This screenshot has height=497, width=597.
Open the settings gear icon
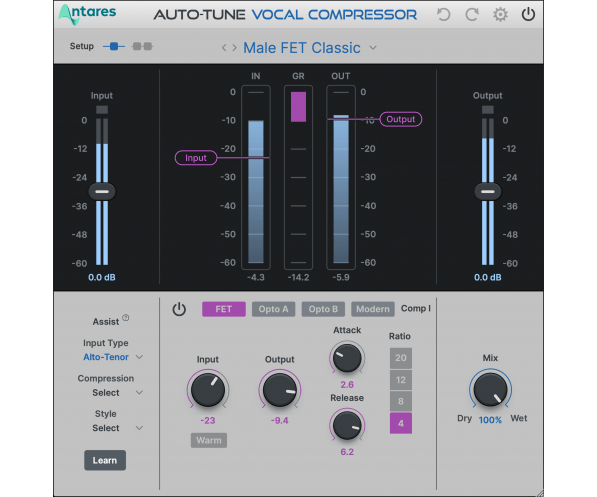click(500, 15)
